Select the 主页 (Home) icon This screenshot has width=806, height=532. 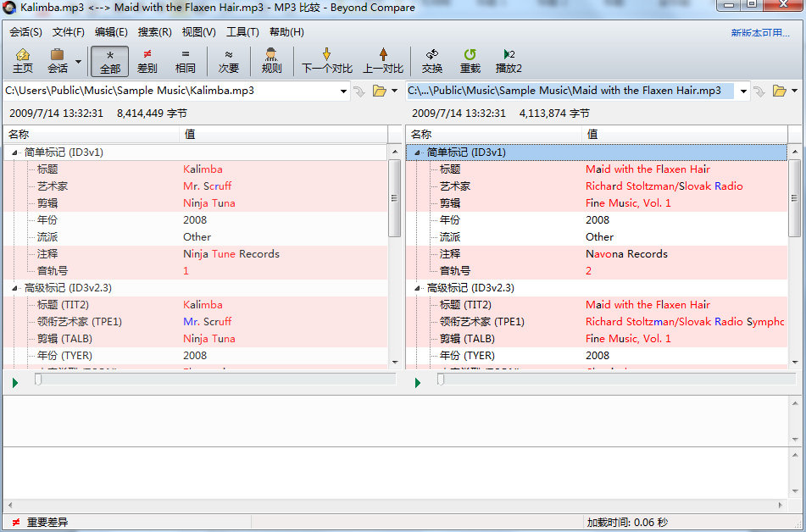[22, 59]
